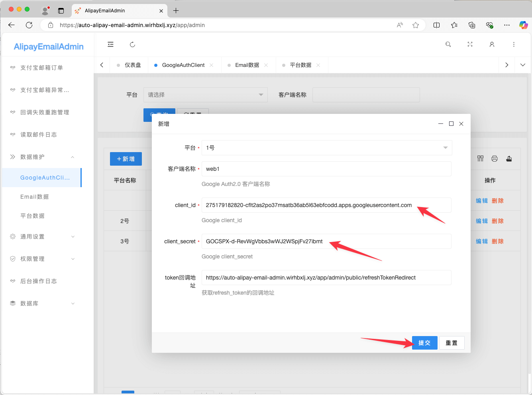This screenshot has width=532, height=395.
Task: Switch to the 仪表盘 tab
Action: (129, 65)
